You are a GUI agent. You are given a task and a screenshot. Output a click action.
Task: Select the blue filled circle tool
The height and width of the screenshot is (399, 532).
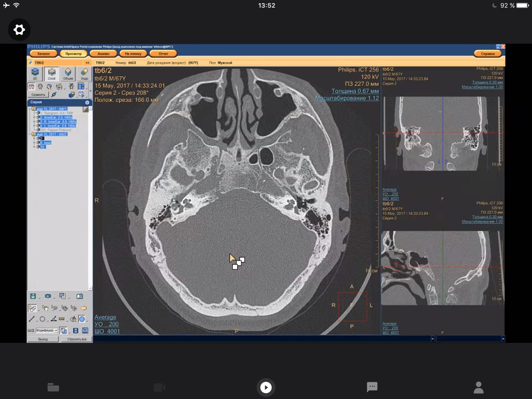[82, 319]
